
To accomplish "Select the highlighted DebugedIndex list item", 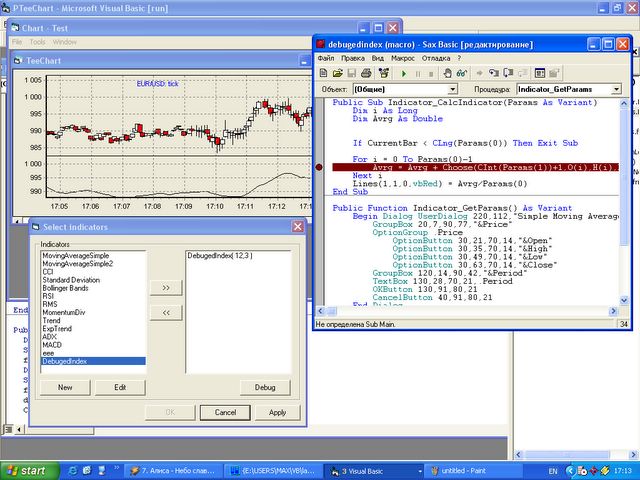I will pos(93,361).
